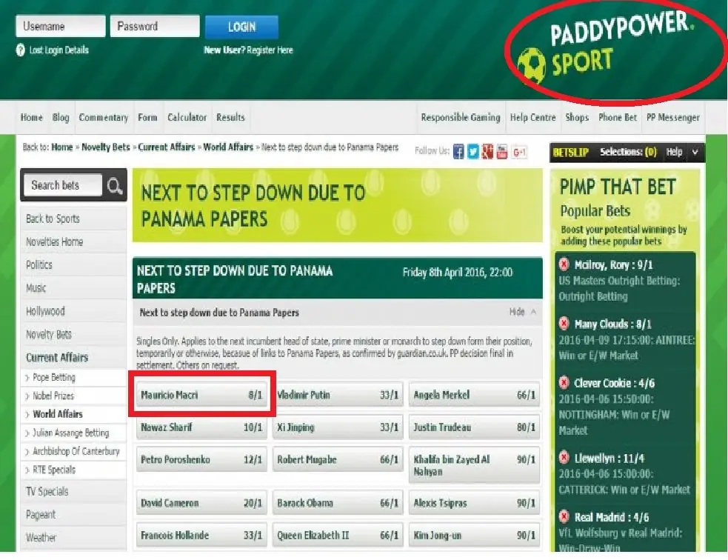Open the Commentary menu item
Viewport: 728px width, 560px height.
point(104,118)
